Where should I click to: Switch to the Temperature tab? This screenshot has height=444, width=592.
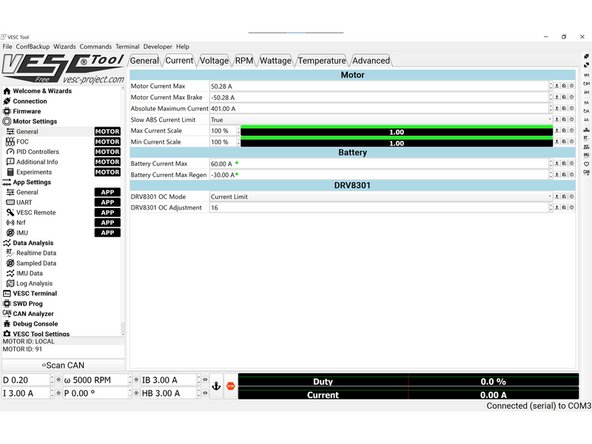[322, 60]
